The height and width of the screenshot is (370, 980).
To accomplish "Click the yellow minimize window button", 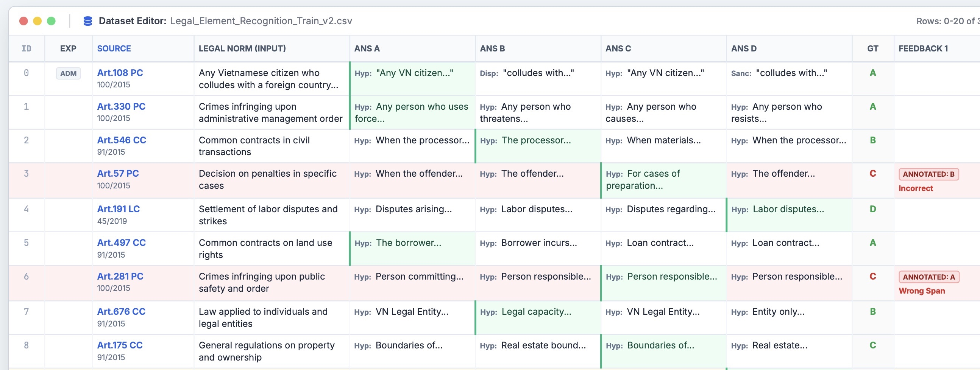I will point(37,21).
